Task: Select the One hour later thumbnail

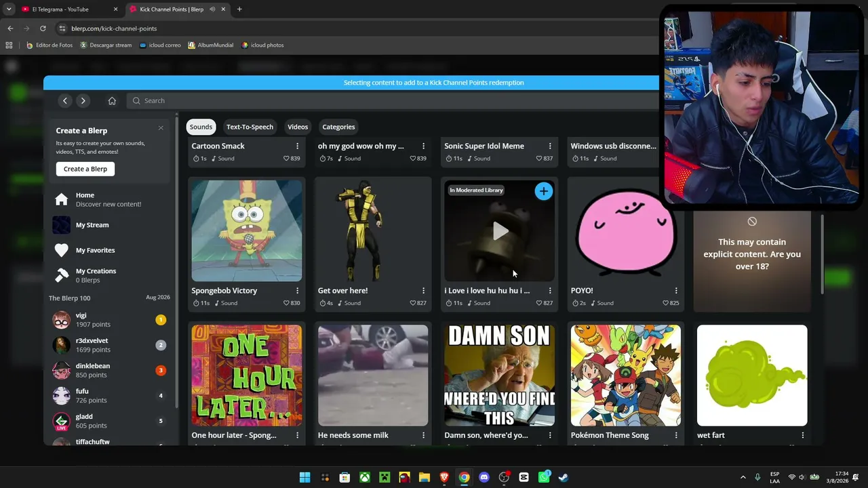Action: point(247,375)
